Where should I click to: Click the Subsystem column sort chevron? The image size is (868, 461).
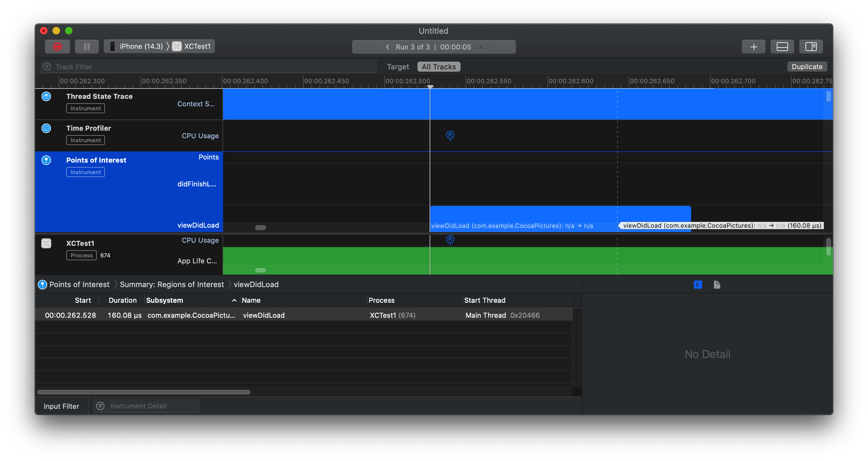point(234,300)
